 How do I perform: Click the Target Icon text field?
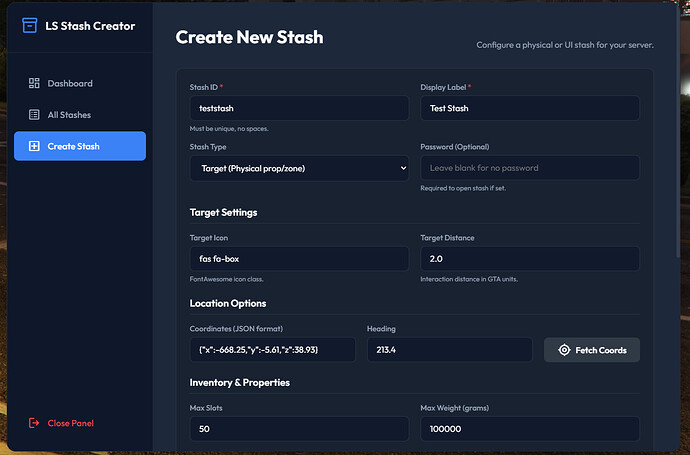coord(299,259)
